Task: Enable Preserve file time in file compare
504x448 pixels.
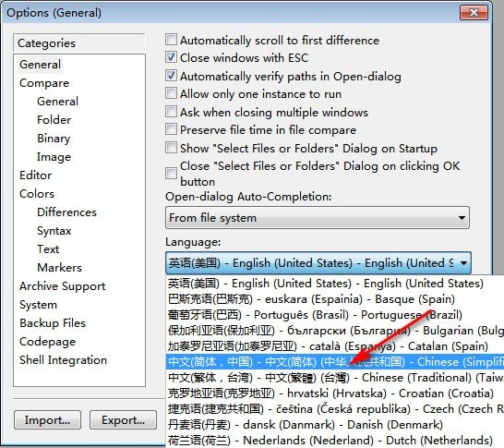Action: [171, 129]
